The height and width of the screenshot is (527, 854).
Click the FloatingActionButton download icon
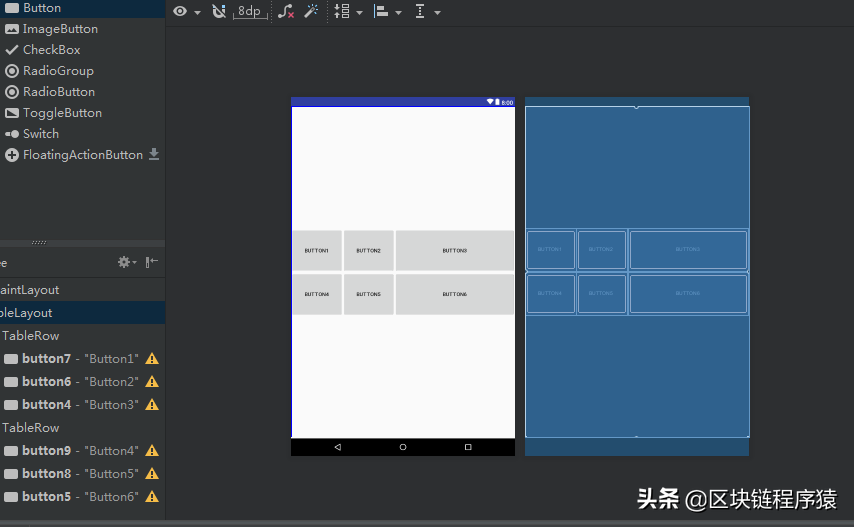(x=154, y=154)
